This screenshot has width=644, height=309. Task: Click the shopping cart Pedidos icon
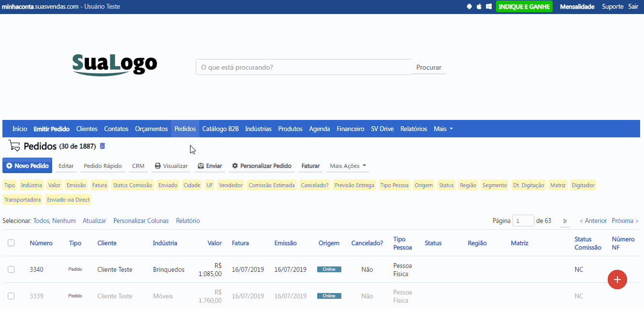point(14,146)
